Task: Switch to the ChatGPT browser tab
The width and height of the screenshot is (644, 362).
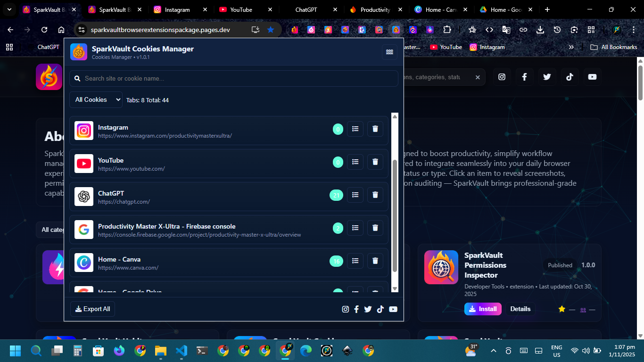Action: (309, 9)
